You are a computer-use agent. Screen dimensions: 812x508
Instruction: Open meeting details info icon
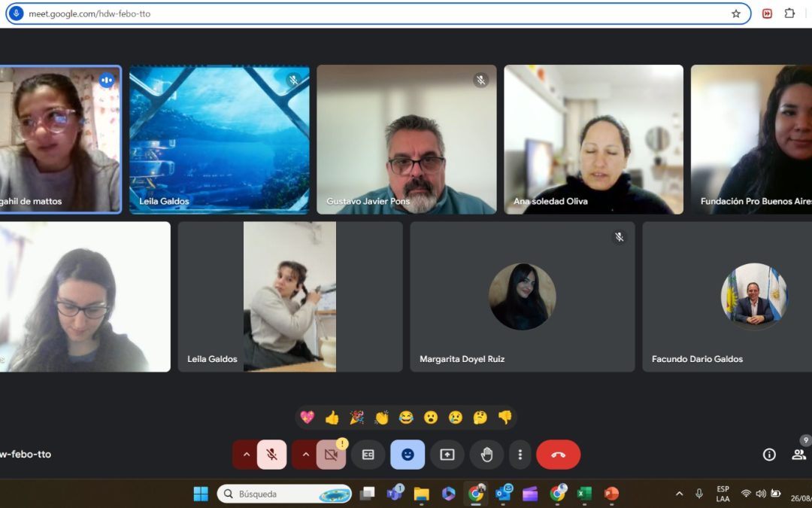coord(769,455)
